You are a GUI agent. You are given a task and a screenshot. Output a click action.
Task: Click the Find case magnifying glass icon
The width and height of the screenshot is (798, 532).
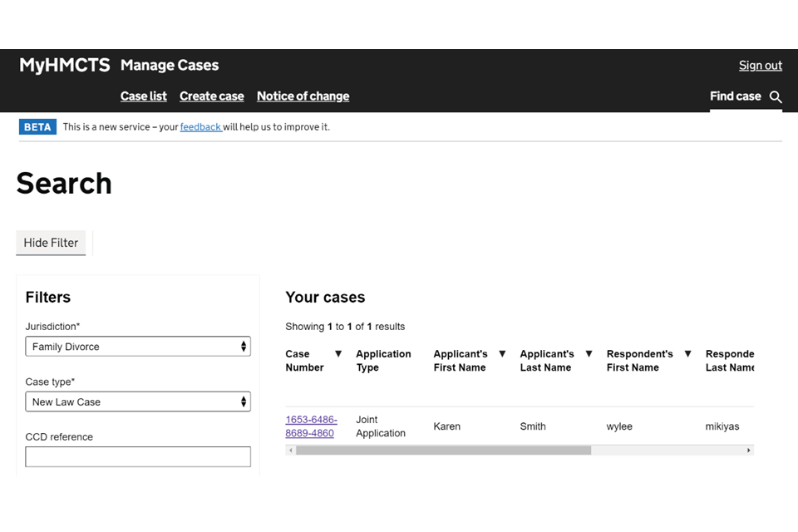pyautogui.click(x=776, y=97)
